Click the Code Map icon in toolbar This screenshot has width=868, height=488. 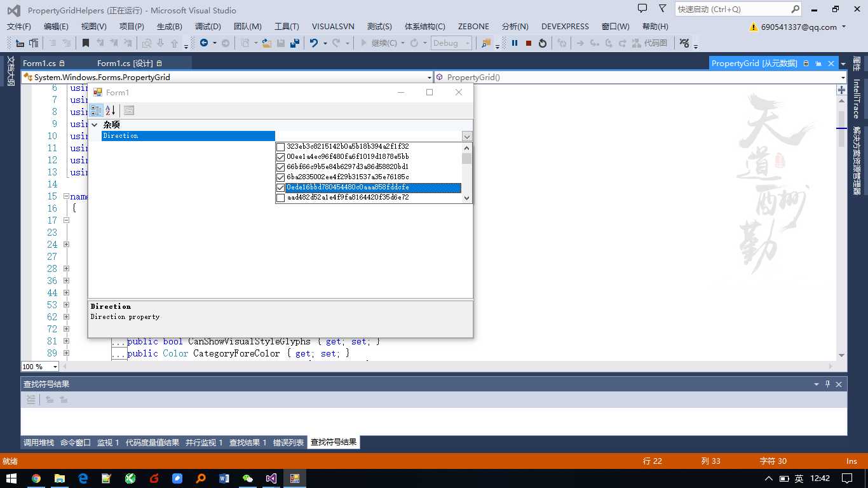[637, 43]
